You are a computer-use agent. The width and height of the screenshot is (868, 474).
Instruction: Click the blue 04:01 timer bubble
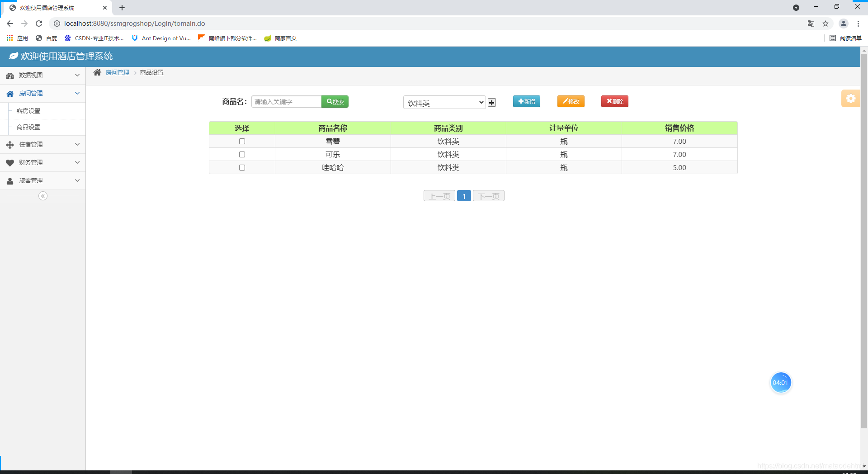click(780, 383)
